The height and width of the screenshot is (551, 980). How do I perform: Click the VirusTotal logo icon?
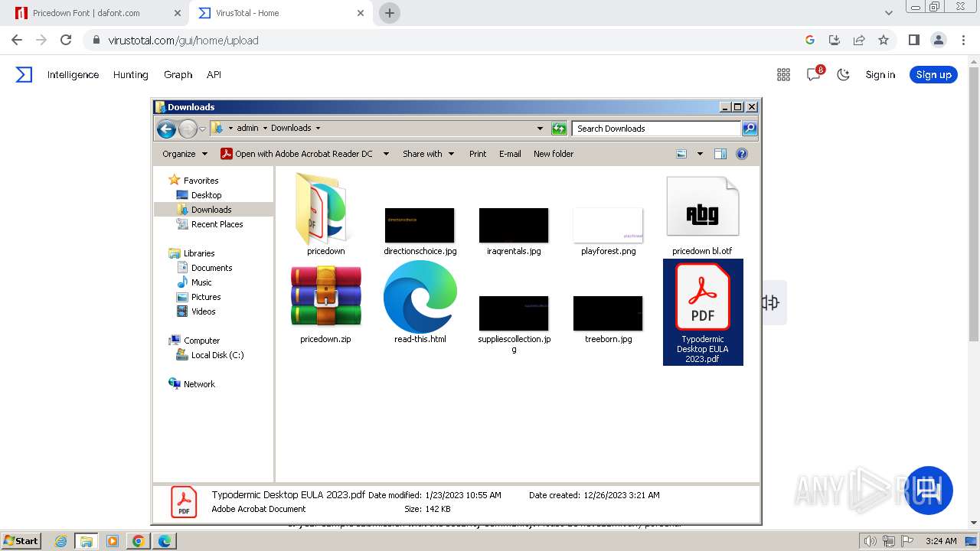24,74
